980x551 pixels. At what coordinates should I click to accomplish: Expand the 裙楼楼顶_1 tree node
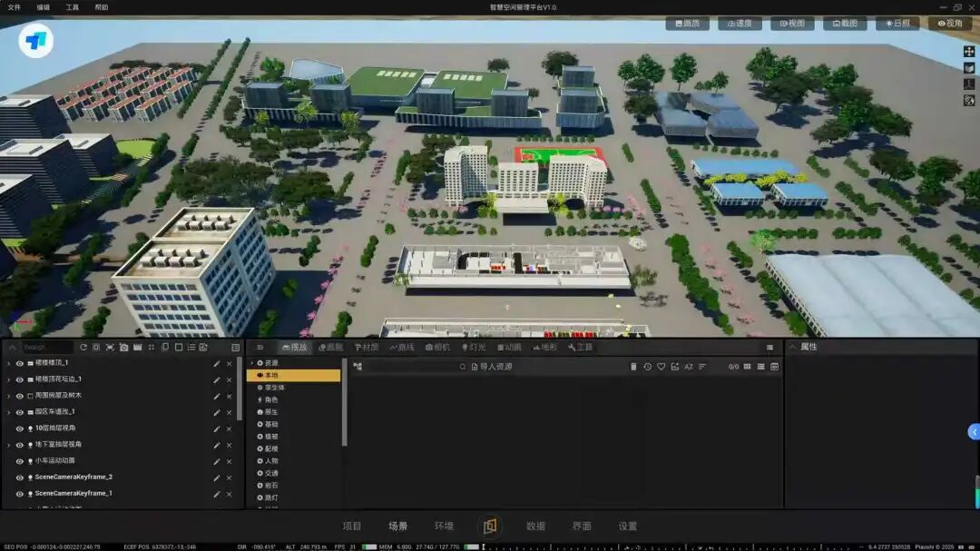pyautogui.click(x=9, y=363)
